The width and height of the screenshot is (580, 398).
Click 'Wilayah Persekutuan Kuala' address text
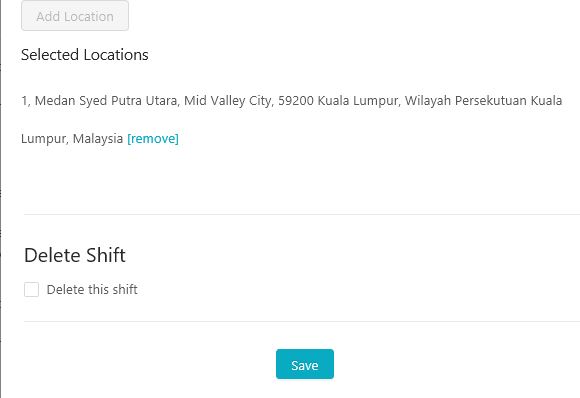tap(483, 101)
